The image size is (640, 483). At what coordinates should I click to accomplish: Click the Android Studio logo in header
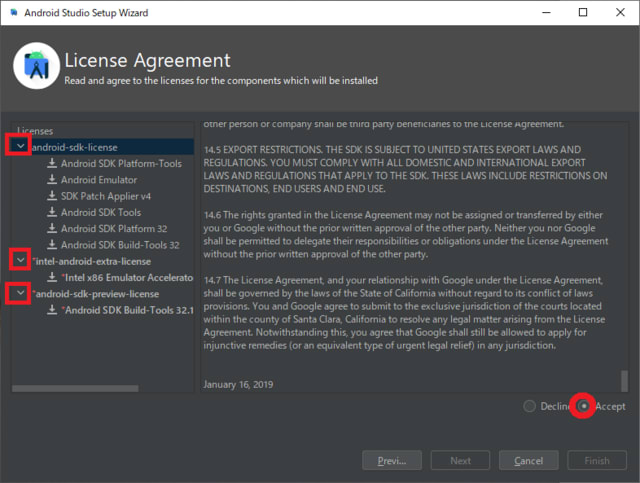[36, 66]
